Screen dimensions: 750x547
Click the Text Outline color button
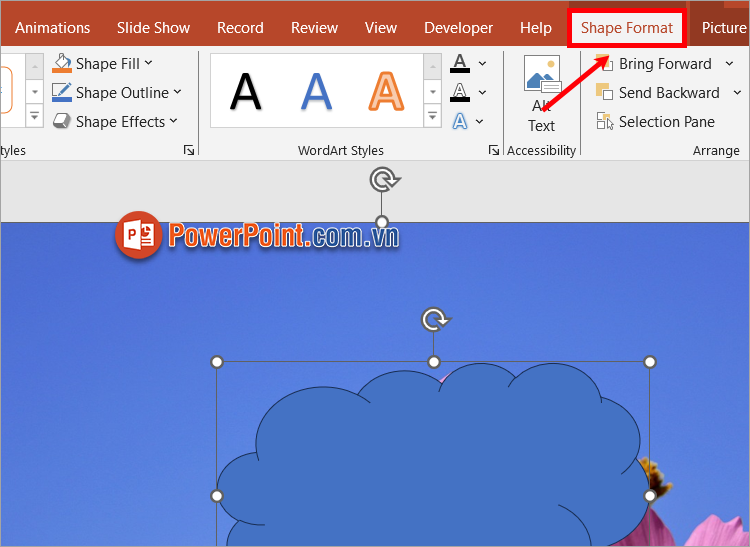(x=460, y=93)
